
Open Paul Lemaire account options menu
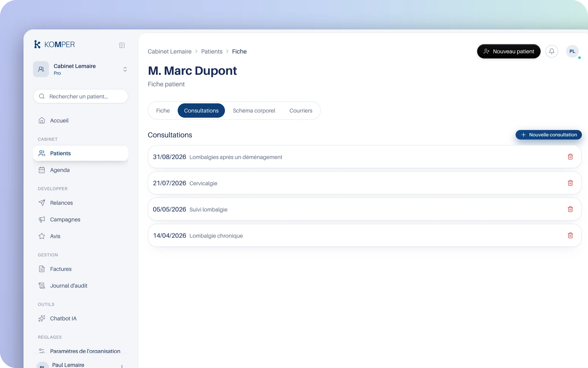122,366
